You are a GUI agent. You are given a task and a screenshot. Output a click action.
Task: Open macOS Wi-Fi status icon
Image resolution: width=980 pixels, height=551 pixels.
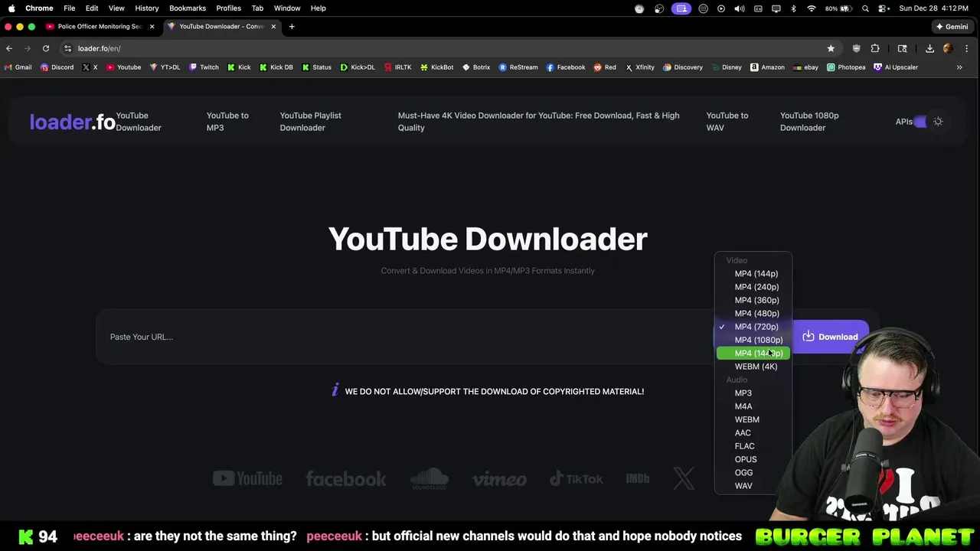(812, 8)
